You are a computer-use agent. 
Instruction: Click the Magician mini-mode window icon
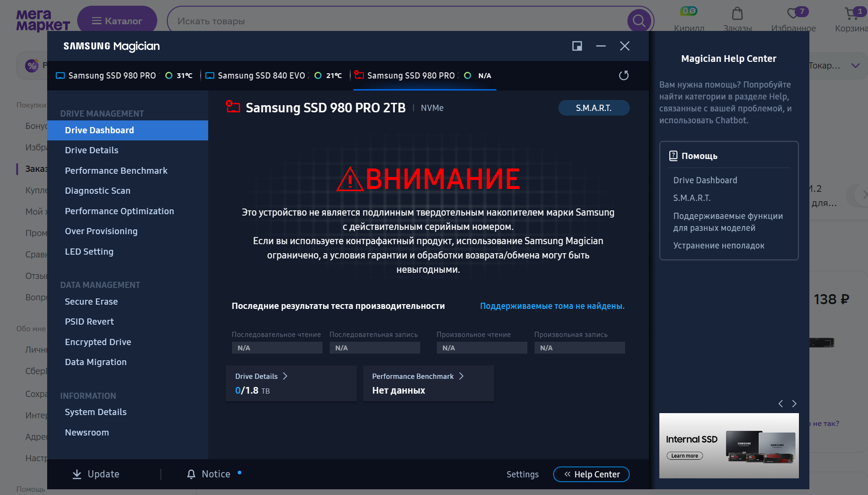pos(577,46)
